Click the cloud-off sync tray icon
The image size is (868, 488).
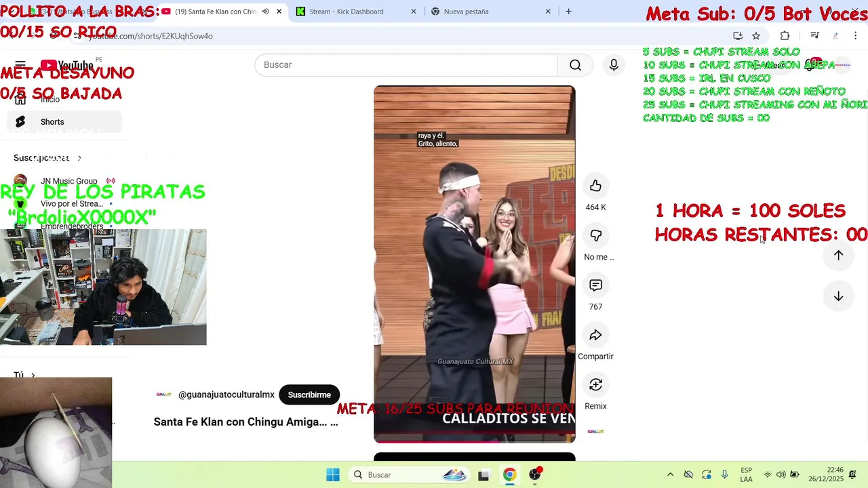(688, 474)
